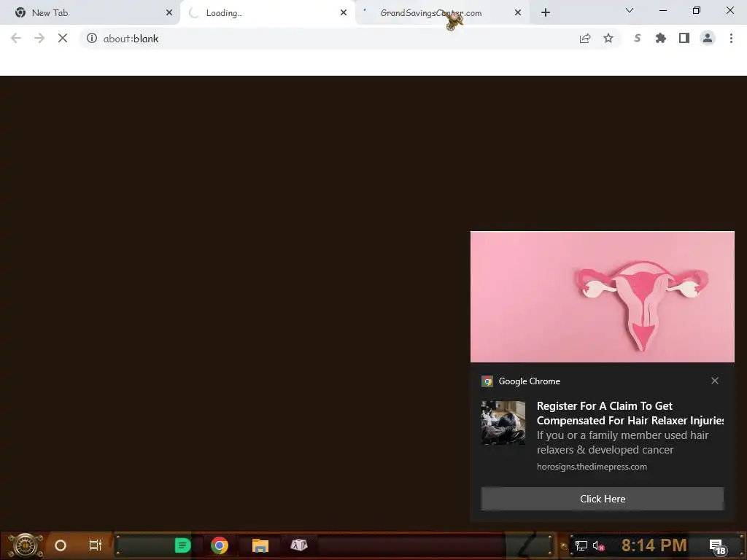Open the S extension icon
747x560 pixels.
638,38
